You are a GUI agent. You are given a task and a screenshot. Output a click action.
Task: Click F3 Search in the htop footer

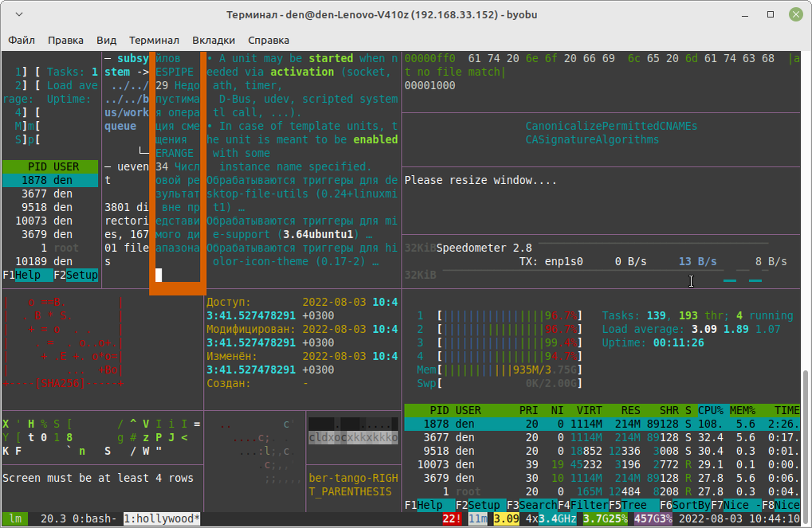pyautogui.click(x=532, y=505)
